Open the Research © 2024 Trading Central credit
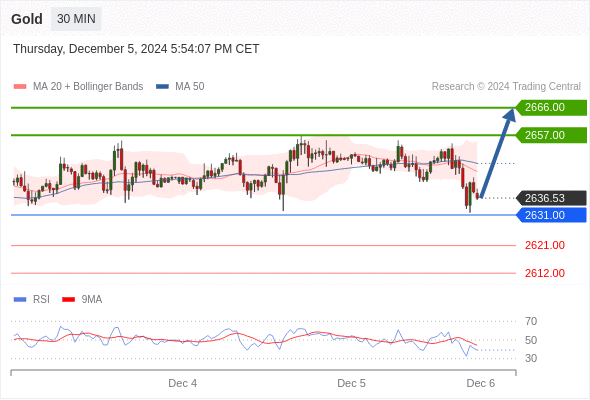590x400 pixels. (506, 87)
